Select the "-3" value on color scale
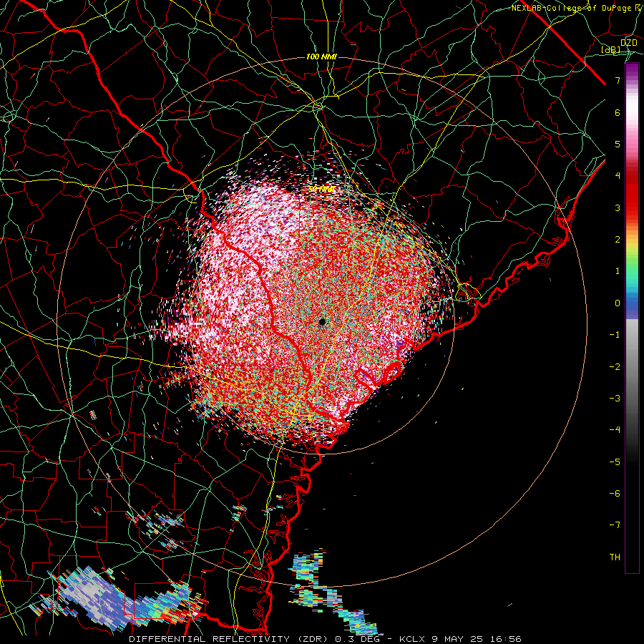644x644 pixels. coord(615,399)
